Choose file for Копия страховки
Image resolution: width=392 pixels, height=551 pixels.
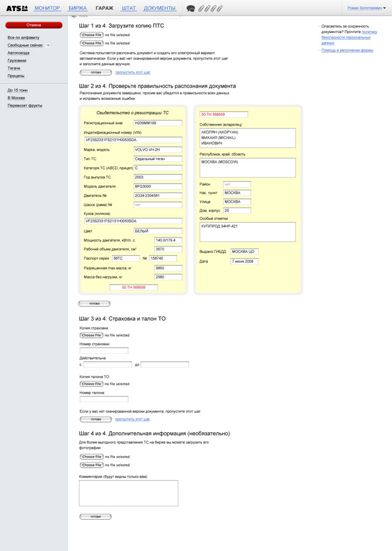[x=91, y=335]
